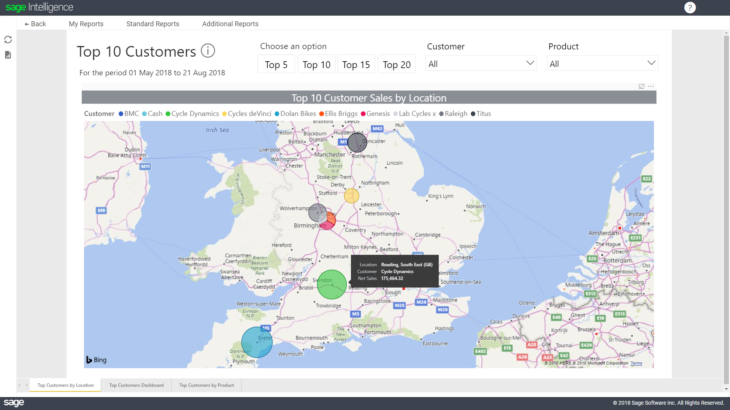This screenshot has width=730, height=410.
Task: Click the refresh icon in the sidebar
Action: [8, 40]
